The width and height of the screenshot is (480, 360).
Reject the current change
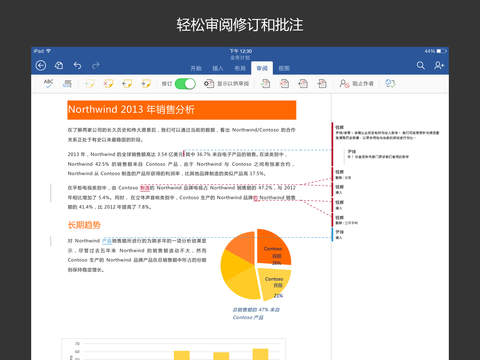click(x=284, y=83)
